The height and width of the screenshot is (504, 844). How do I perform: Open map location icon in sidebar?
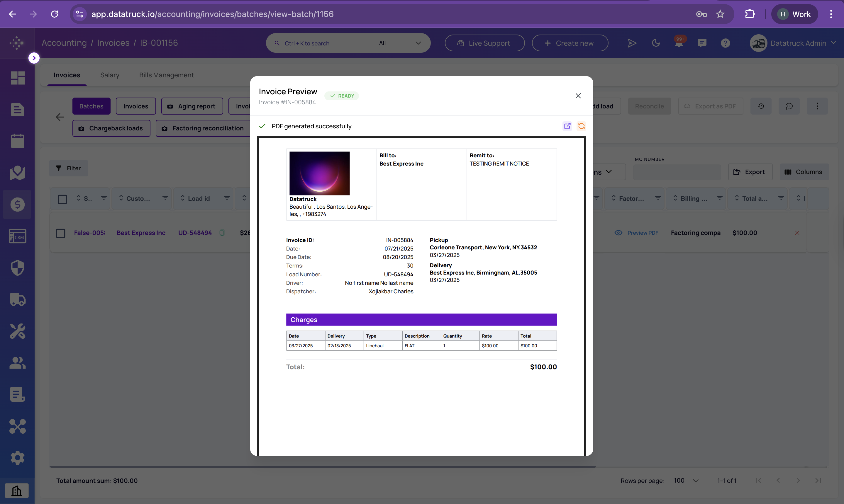tap(17, 173)
